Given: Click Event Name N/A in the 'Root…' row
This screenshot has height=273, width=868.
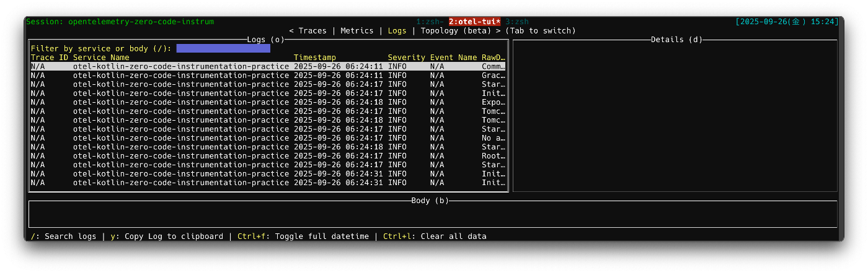Looking at the screenshot, I should pos(437,156).
